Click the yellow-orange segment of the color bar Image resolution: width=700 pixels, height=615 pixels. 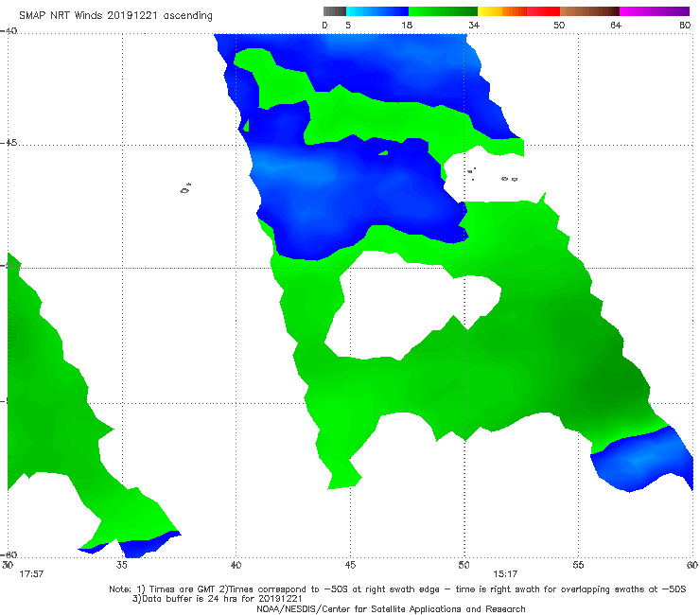click(x=502, y=11)
